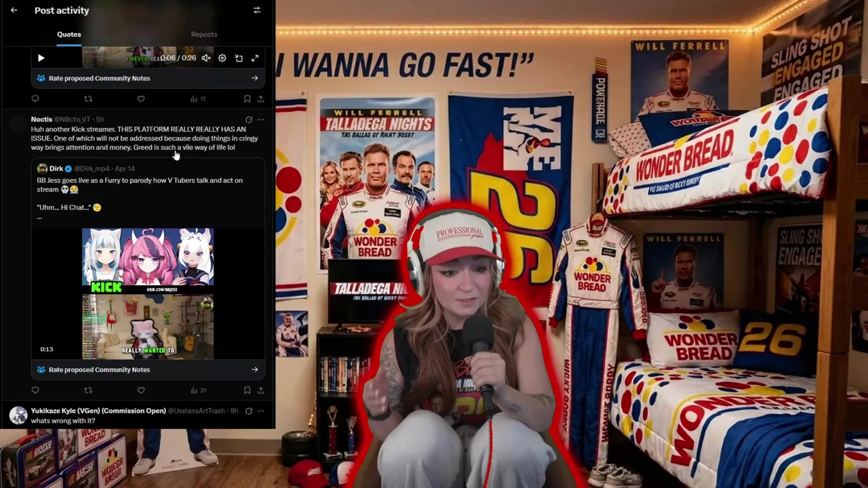Seek using the top video's 0:06 / 0:26 timer
The width and height of the screenshot is (868, 488).
point(178,58)
